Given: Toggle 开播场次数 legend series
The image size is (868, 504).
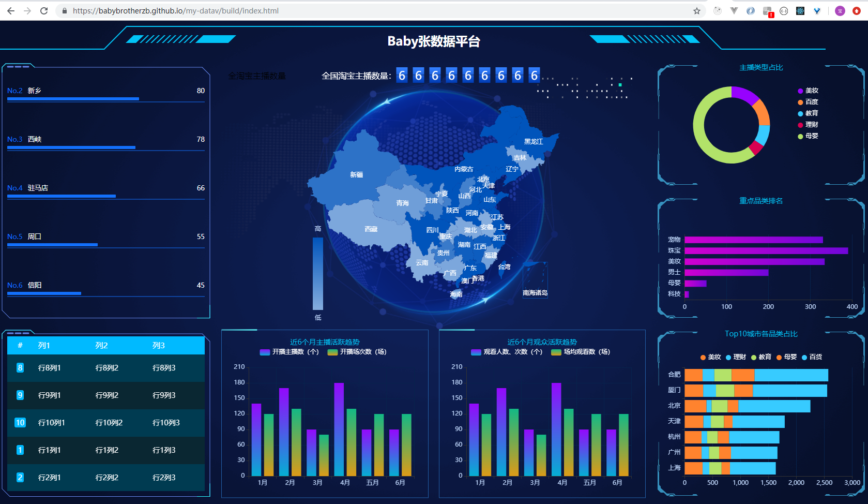Looking at the screenshot, I should [x=357, y=352].
